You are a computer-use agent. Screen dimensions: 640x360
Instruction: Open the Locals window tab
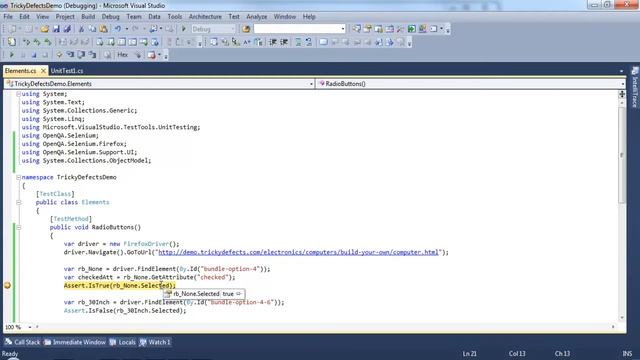pos(122,342)
